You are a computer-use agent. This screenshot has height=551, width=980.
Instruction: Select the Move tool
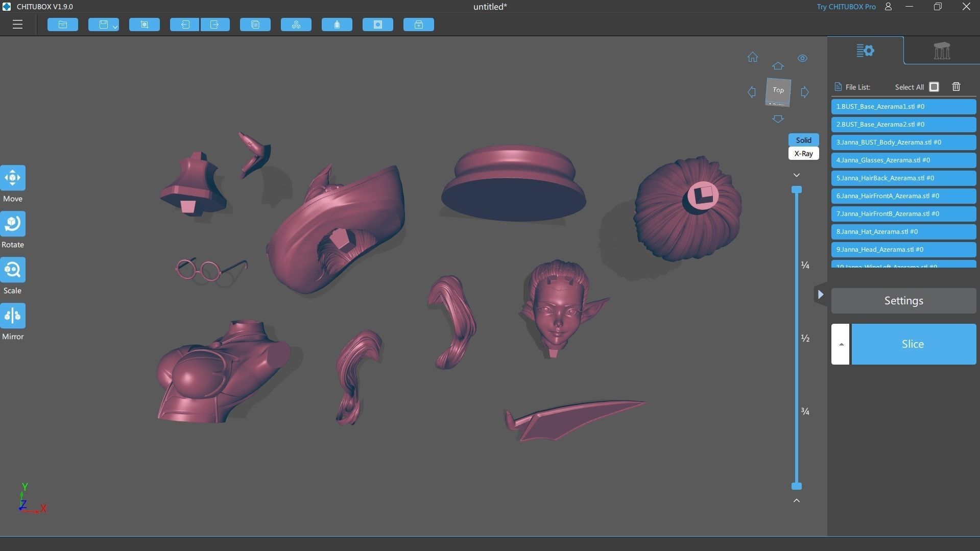[13, 178]
